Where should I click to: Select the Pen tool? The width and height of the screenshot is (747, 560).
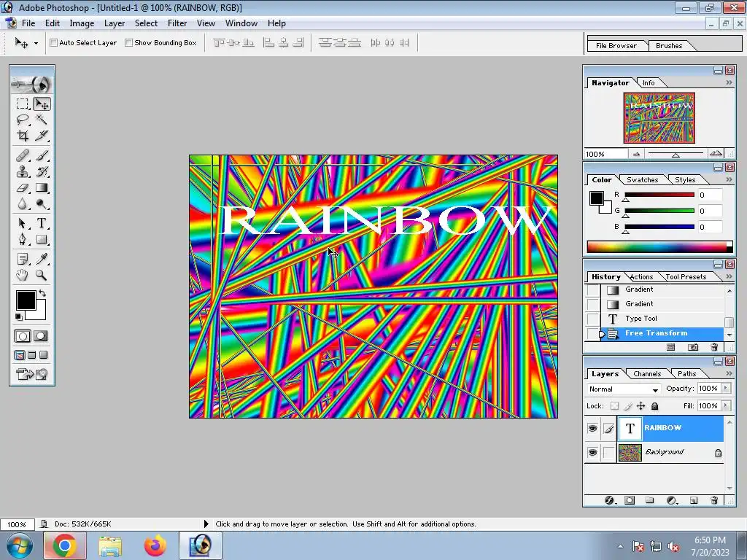pos(23,239)
